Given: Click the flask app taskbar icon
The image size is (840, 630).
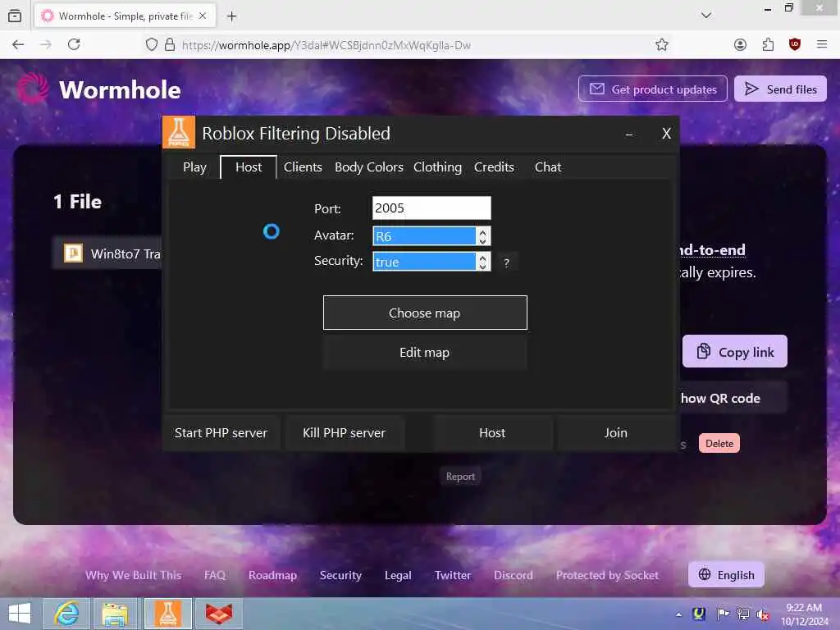Looking at the screenshot, I should tap(167, 614).
